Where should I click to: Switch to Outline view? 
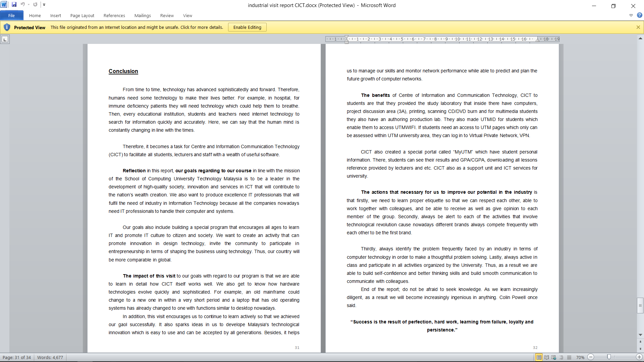coord(561,357)
